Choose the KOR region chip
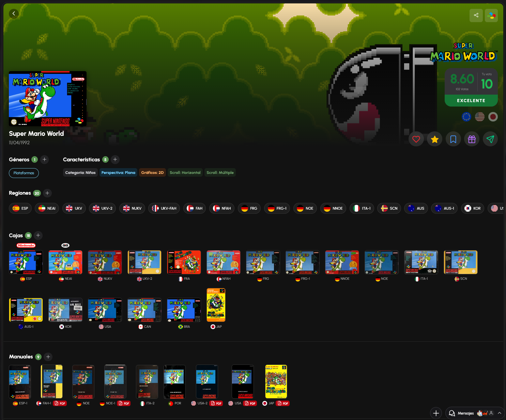 473,208
